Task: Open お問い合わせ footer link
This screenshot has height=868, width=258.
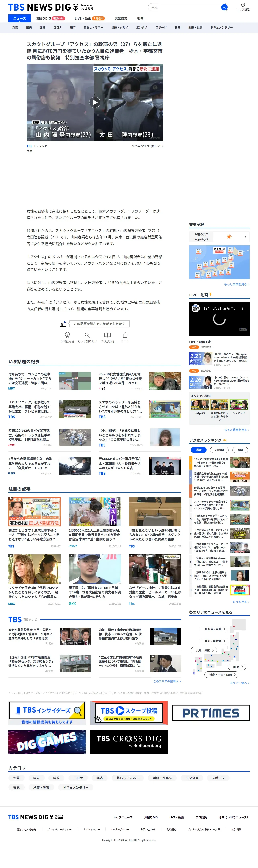Action: (148, 829)
